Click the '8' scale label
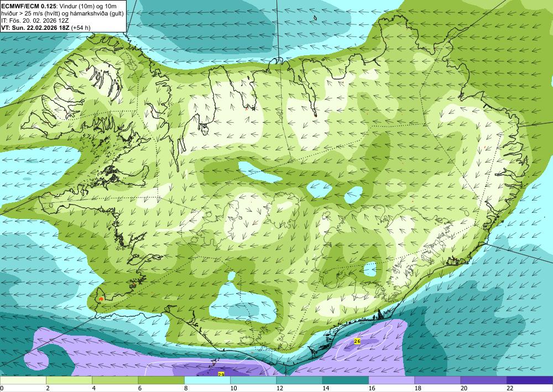 (x=186, y=389)
